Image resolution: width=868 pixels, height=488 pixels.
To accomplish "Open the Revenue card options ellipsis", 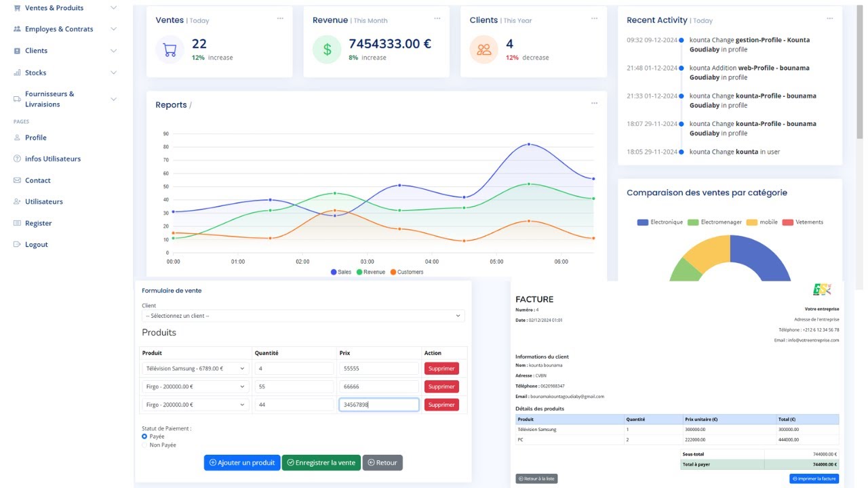I will pyautogui.click(x=437, y=18).
